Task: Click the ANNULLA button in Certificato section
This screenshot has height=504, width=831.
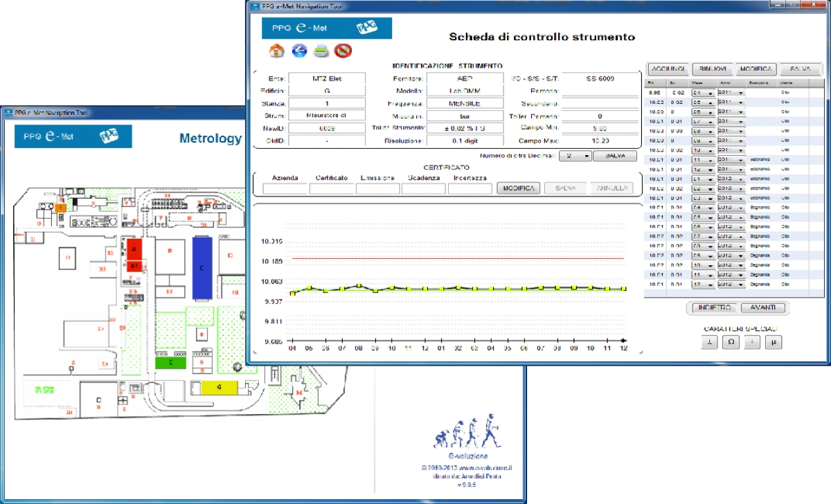Action: (611, 188)
